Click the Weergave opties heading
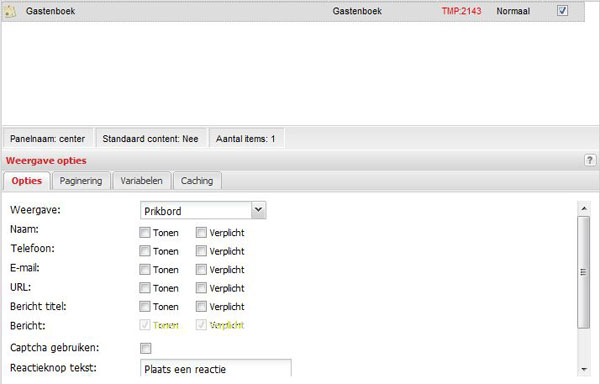Screen dimensions: 600x384 pyautogui.click(x=46, y=161)
